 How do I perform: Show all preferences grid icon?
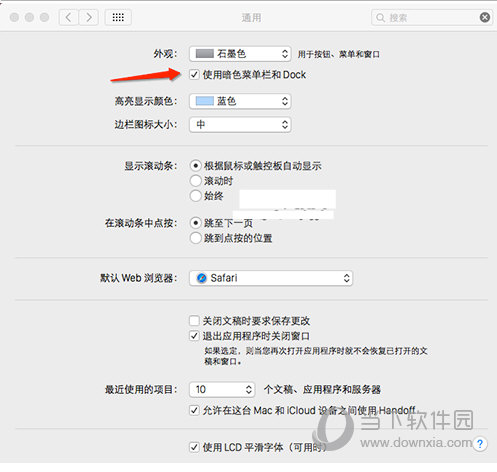pyautogui.click(x=118, y=17)
